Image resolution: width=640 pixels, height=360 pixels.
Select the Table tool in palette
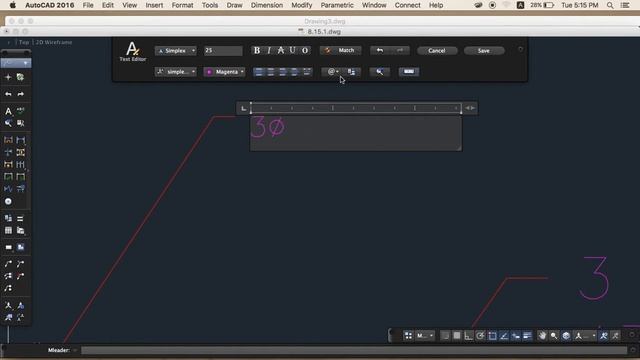point(8,231)
